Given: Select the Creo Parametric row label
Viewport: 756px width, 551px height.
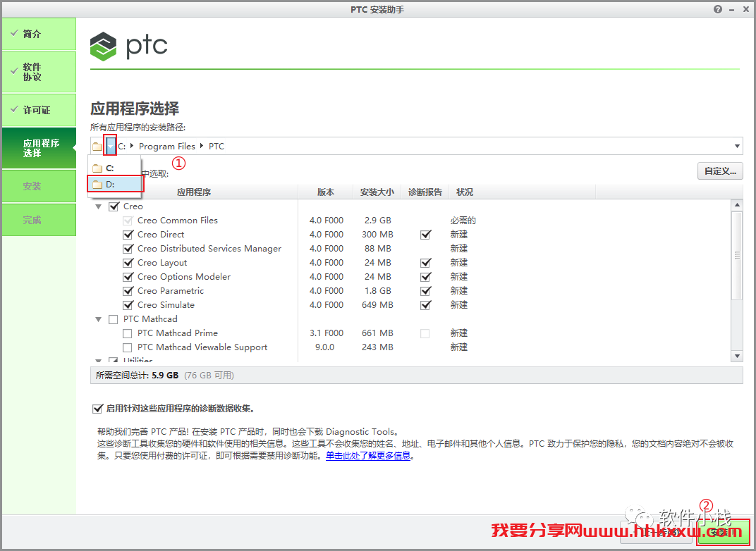Looking at the screenshot, I should [170, 291].
